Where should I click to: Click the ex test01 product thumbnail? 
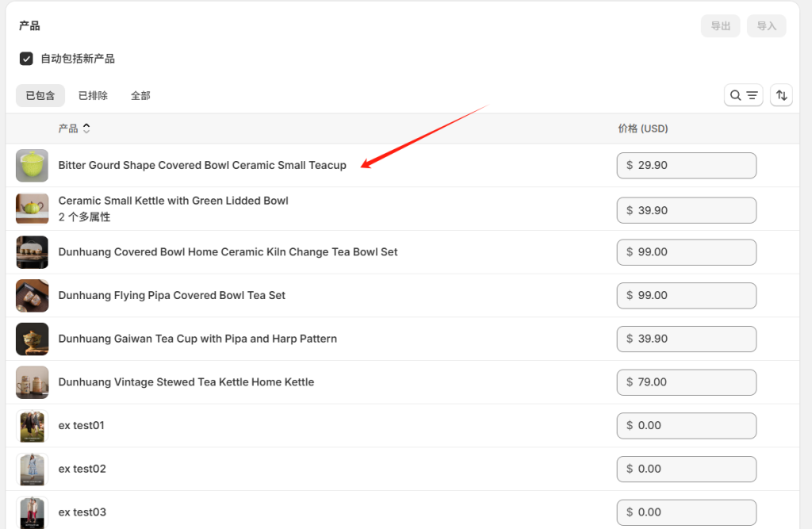(x=32, y=426)
